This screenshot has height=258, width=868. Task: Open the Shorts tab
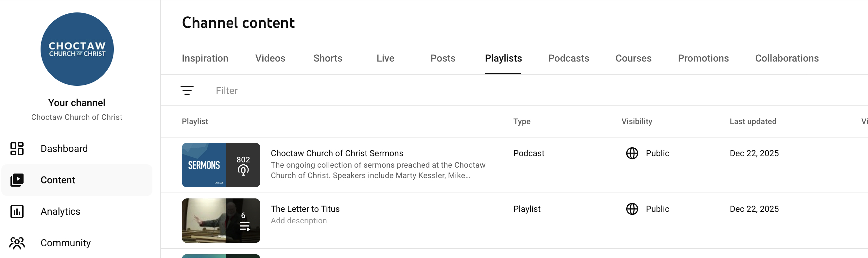327,58
